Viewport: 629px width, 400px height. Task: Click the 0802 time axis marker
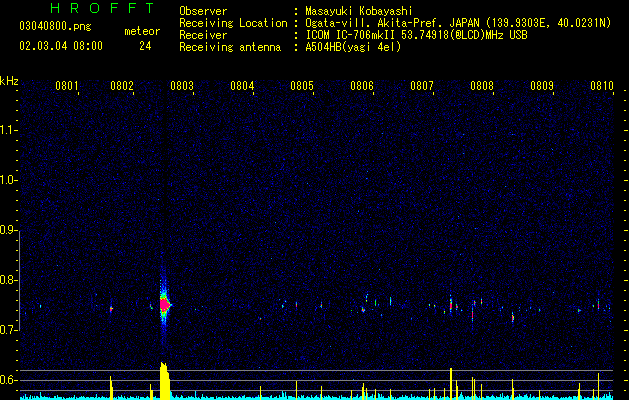pos(122,86)
